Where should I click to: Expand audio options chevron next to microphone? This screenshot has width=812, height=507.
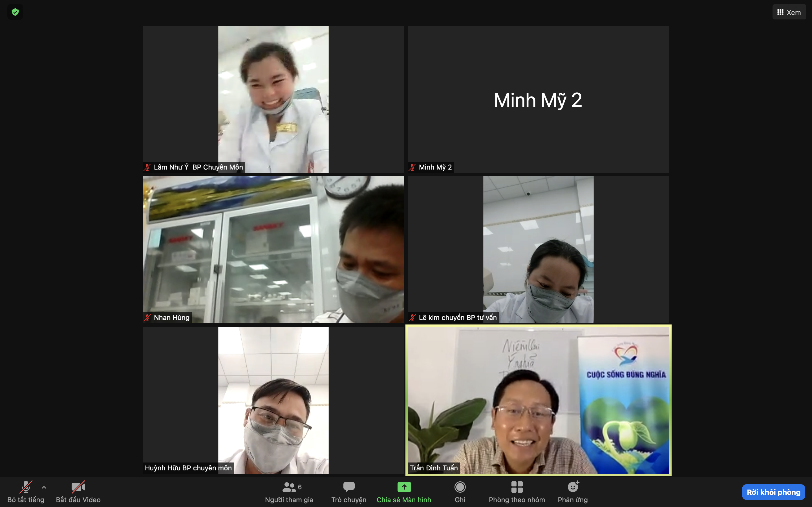(x=44, y=487)
